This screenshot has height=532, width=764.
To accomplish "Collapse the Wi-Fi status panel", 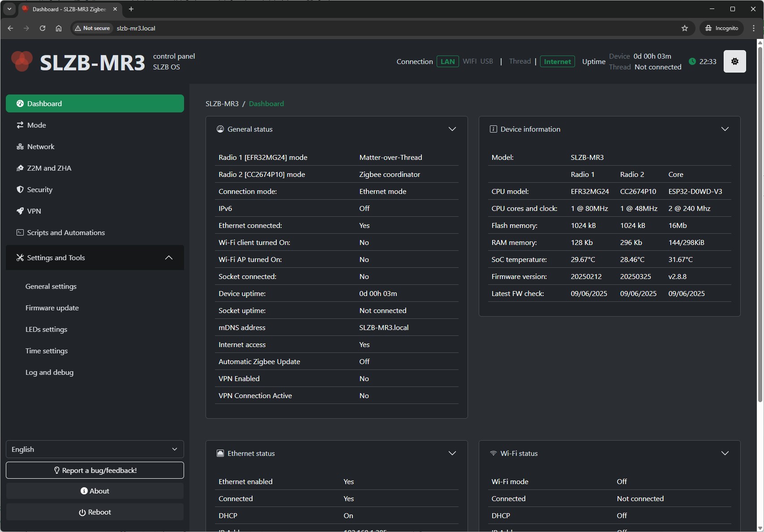I will (725, 454).
